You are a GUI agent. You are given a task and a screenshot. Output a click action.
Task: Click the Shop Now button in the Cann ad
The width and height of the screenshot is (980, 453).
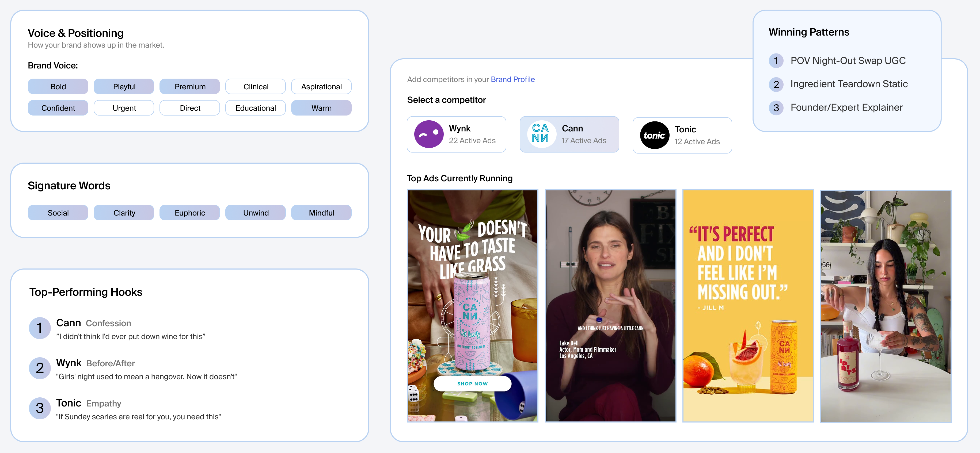click(x=473, y=384)
